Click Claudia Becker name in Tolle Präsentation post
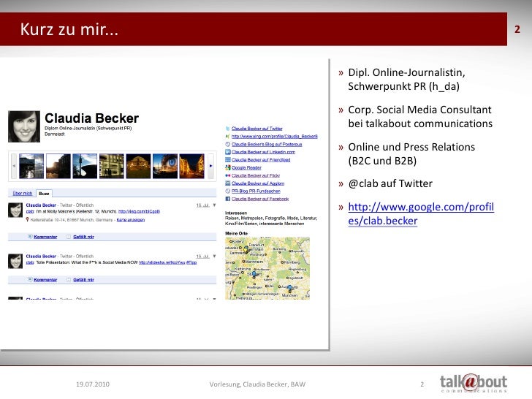This screenshot has height=399, width=532. (x=41, y=256)
